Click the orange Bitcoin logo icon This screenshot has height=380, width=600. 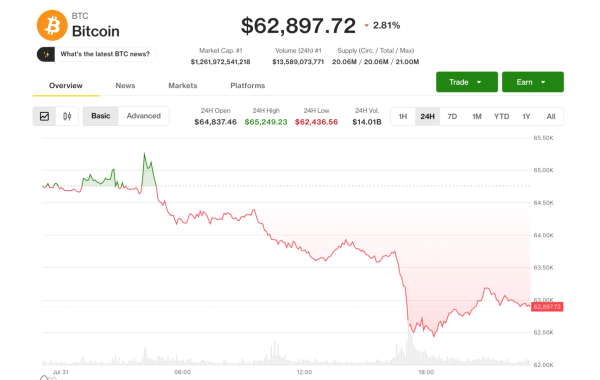[x=52, y=25]
